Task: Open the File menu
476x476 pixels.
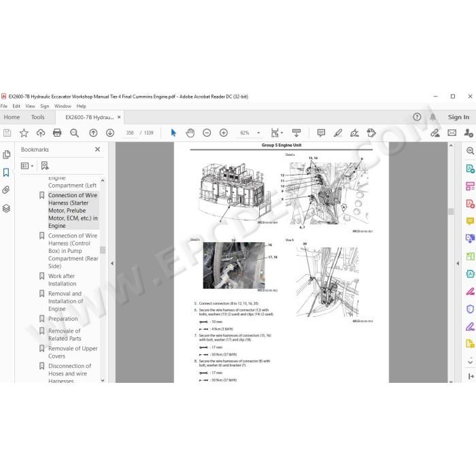Action: click(x=4, y=106)
